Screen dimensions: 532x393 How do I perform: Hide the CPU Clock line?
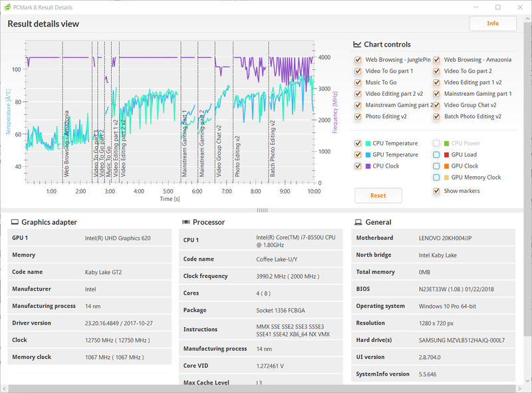[x=358, y=166]
